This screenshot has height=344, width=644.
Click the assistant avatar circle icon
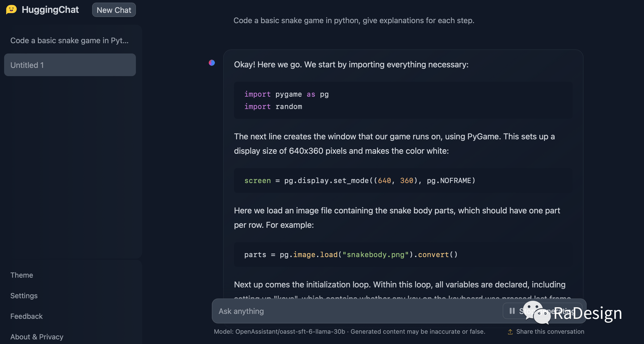tap(212, 63)
